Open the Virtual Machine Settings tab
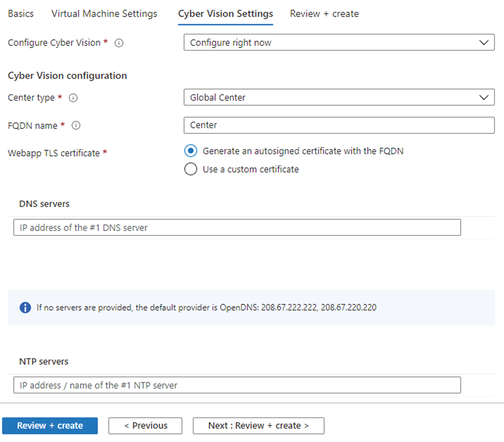Image resolution: width=504 pixels, height=442 pixels. [x=104, y=13]
